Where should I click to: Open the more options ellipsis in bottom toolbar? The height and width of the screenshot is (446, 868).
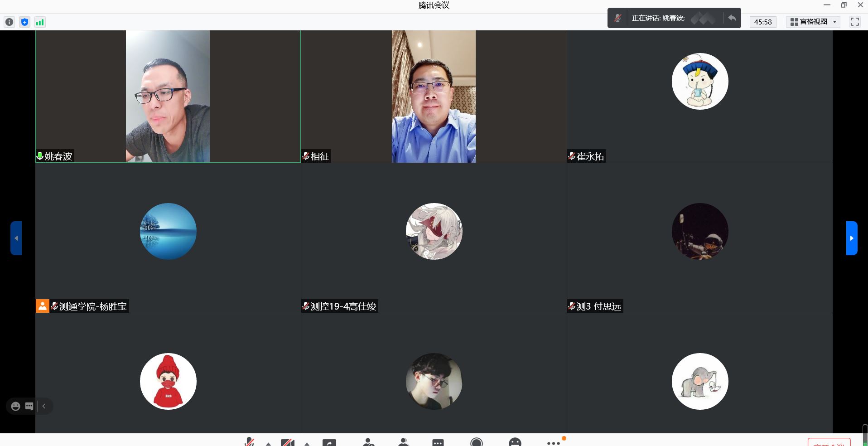tap(553, 443)
